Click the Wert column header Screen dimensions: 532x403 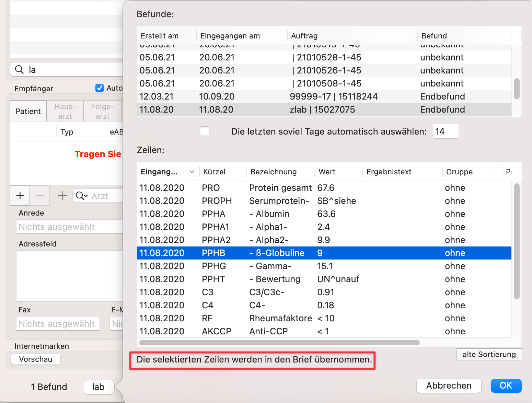pyautogui.click(x=338, y=172)
